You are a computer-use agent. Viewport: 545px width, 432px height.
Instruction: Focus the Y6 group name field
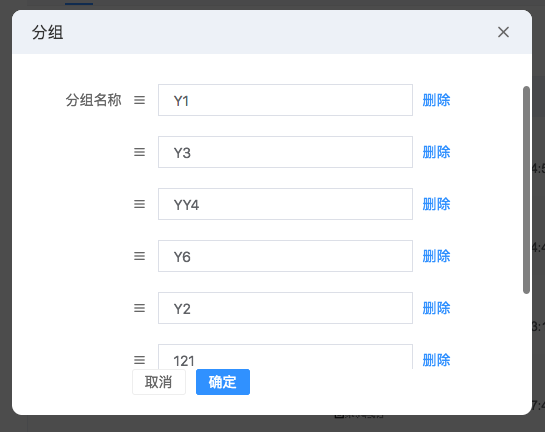pyautogui.click(x=285, y=256)
